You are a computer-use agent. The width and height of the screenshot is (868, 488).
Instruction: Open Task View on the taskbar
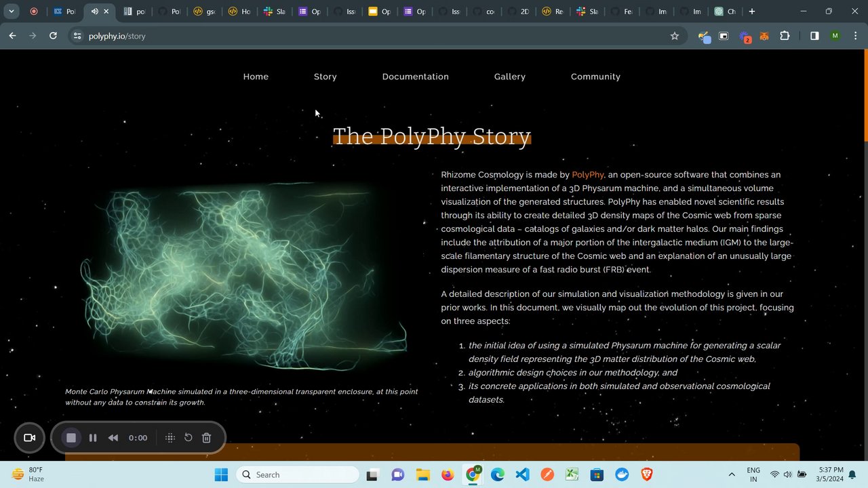tap(372, 474)
